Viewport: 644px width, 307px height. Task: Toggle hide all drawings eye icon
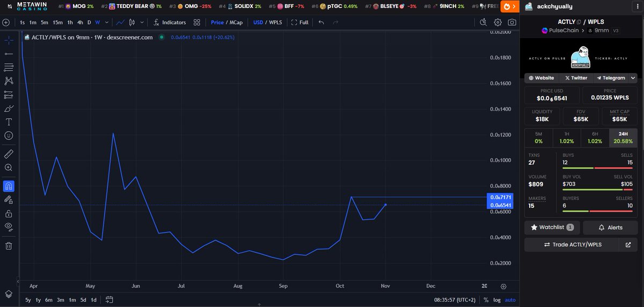(x=9, y=226)
